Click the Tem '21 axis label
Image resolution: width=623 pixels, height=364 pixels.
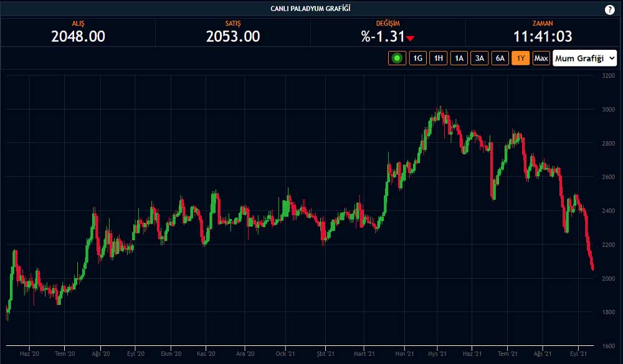pyautogui.click(x=507, y=353)
